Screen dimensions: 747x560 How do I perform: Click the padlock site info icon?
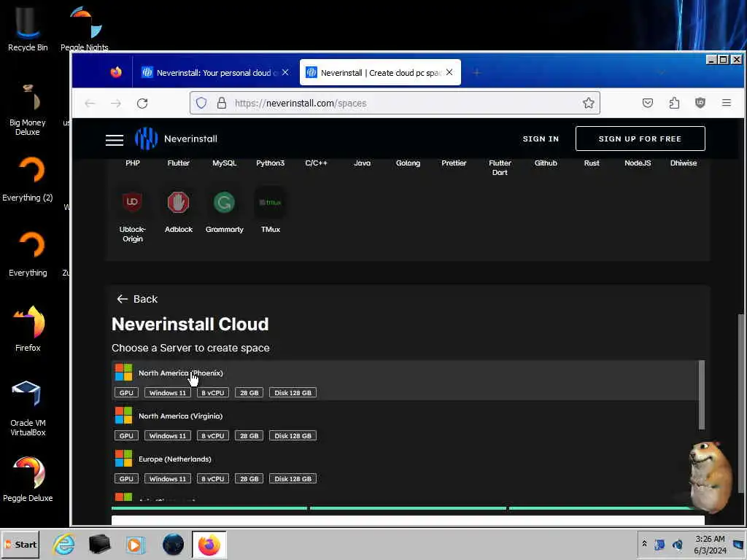point(222,103)
